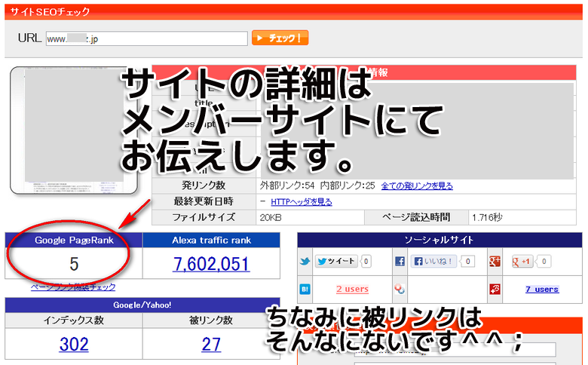
Task: Click the Google PageRank header
Action: (x=74, y=240)
